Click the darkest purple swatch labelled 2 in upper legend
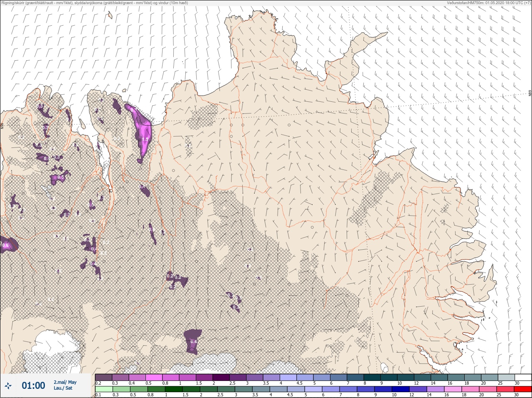 221,377
